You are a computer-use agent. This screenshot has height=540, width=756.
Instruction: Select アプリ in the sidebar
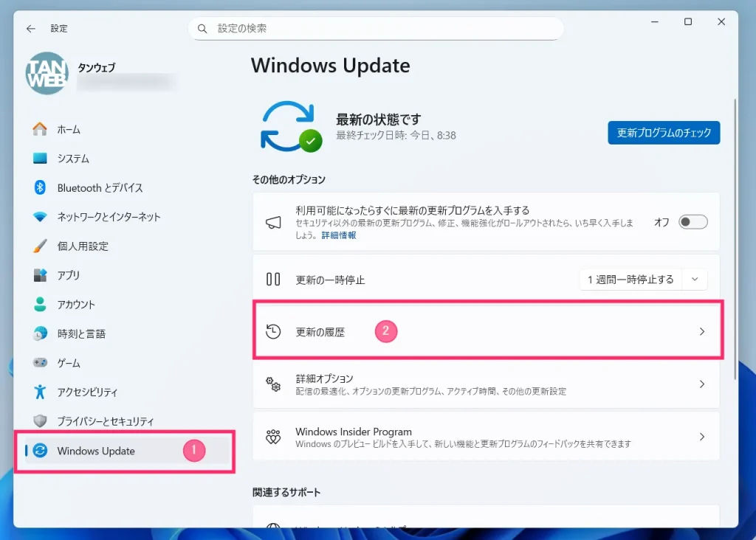click(69, 275)
